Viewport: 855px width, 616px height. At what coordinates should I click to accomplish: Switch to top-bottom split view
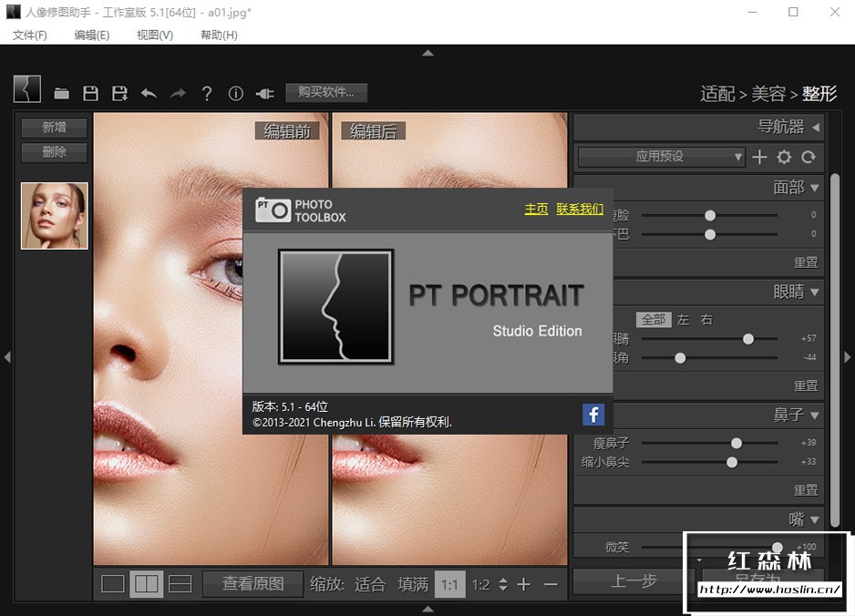point(180,584)
